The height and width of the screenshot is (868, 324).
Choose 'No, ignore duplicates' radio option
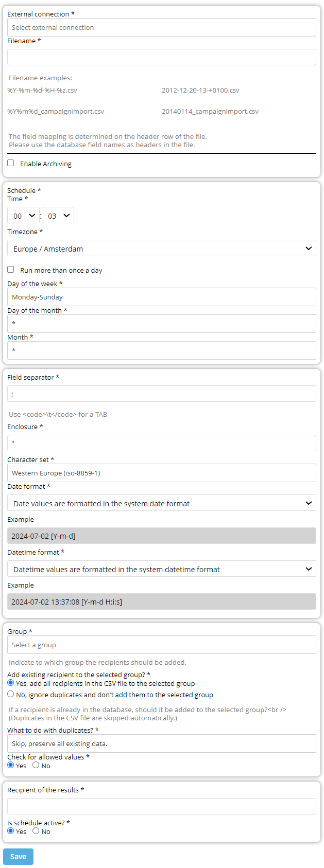coord(11,694)
